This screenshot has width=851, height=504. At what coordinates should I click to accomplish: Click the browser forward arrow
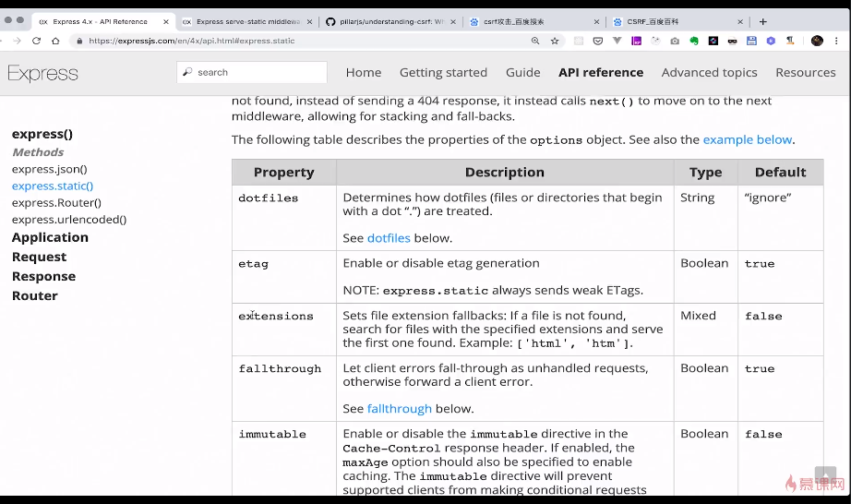tap(18, 41)
